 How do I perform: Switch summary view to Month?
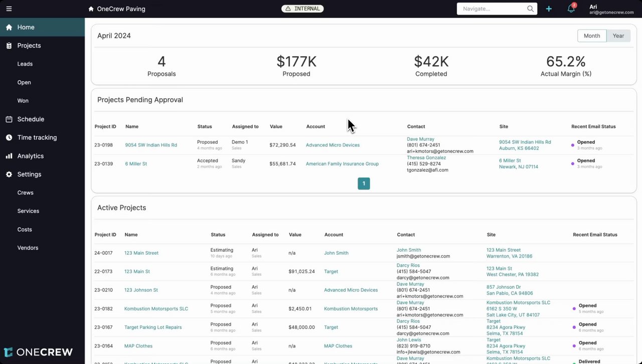pyautogui.click(x=592, y=36)
